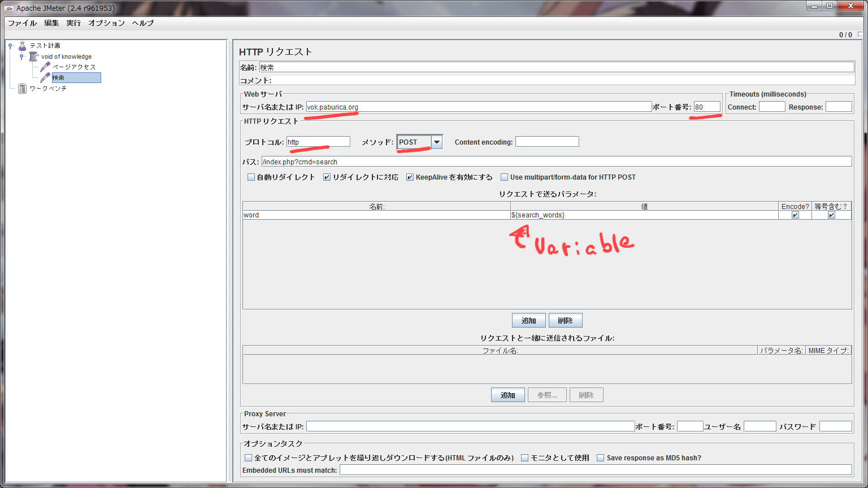Toggle Encode? checkbox for word row
The height and width of the screenshot is (488, 868).
[795, 215]
